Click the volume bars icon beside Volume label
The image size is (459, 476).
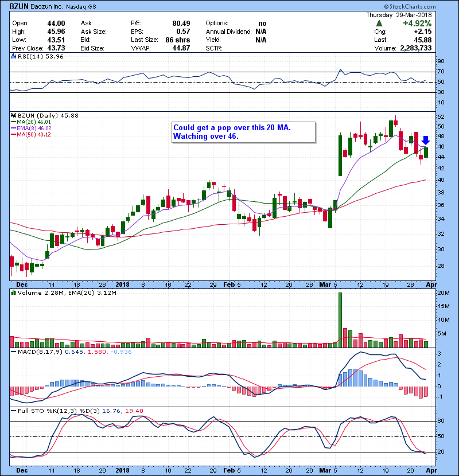[x=14, y=292]
